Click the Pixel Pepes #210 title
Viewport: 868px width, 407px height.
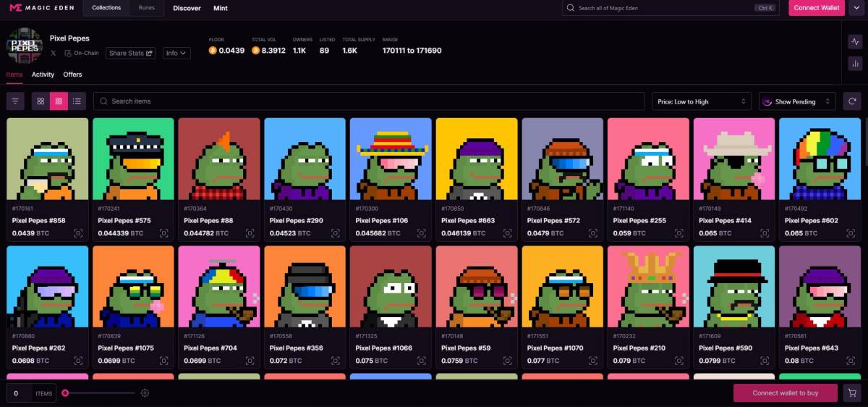(639, 348)
